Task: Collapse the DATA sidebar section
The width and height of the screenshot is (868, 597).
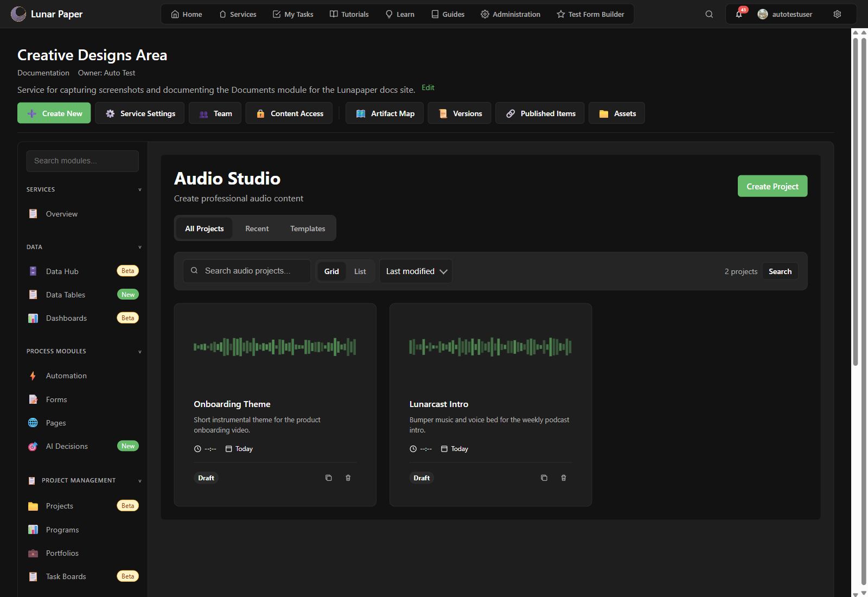Action: tap(139, 247)
